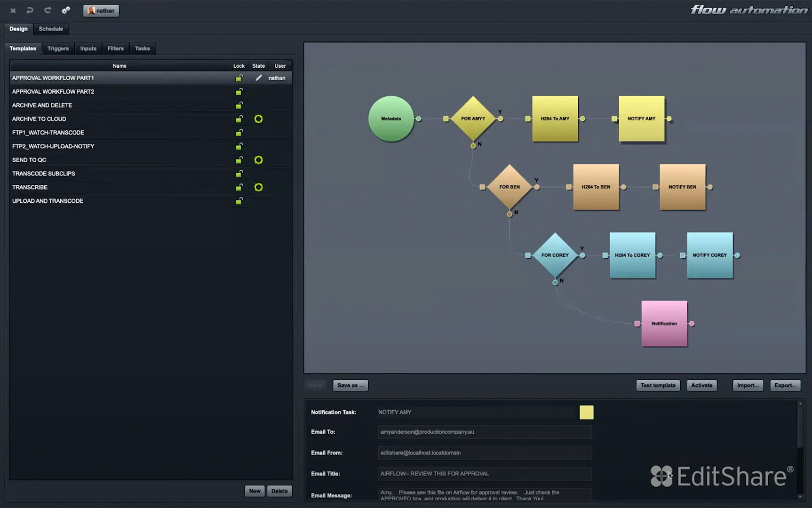Click the green Metadata circle node
The height and width of the screenshot is (508, 812).
[390, 119]
